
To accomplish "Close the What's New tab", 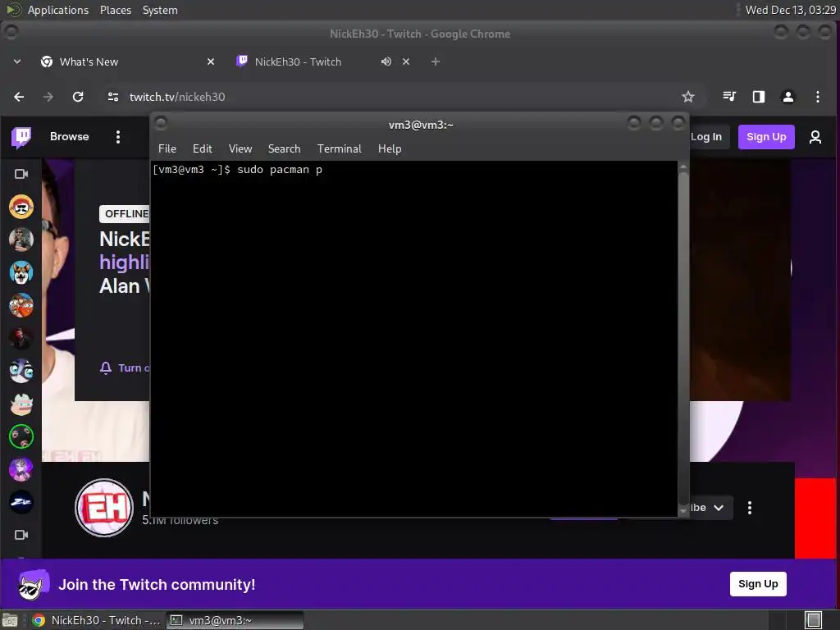I will pyautogui.click(x=211, y=62).
